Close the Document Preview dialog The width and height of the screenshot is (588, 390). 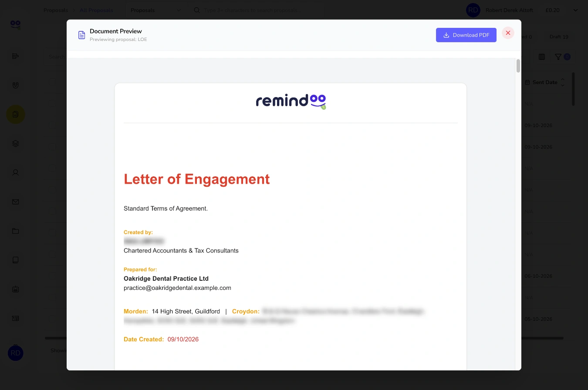(508, 33)
